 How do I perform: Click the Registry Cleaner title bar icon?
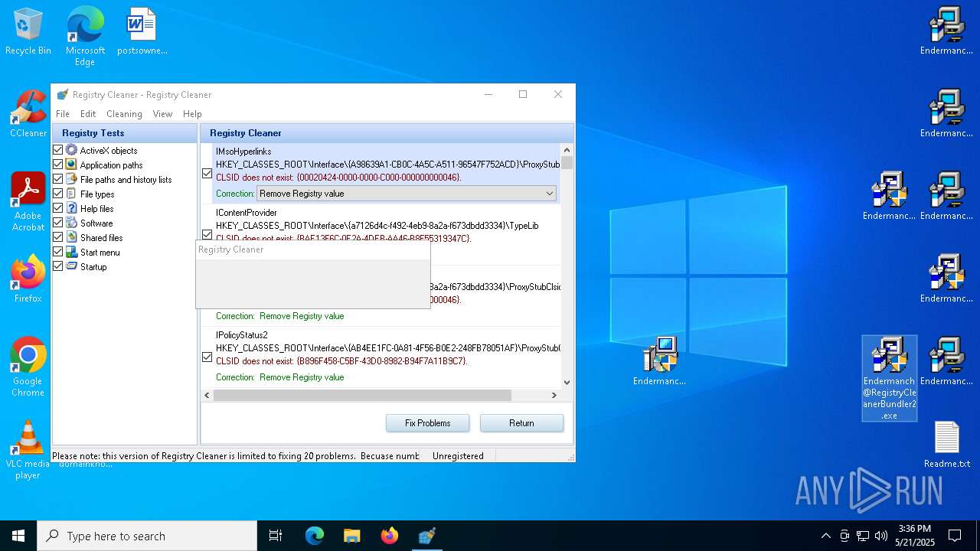click(63, 95)
